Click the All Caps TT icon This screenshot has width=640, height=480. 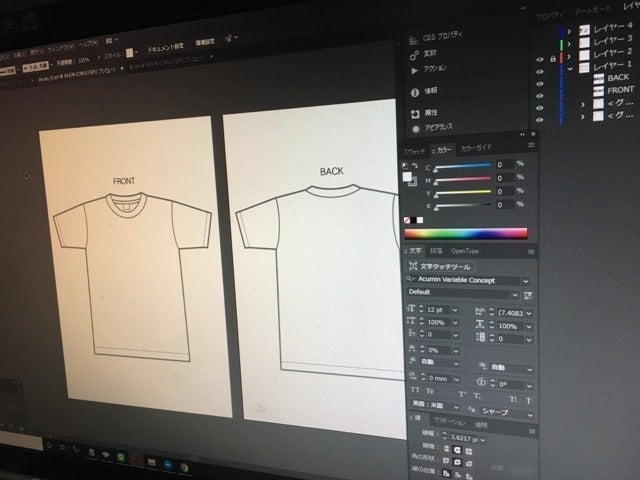[414, 390]
